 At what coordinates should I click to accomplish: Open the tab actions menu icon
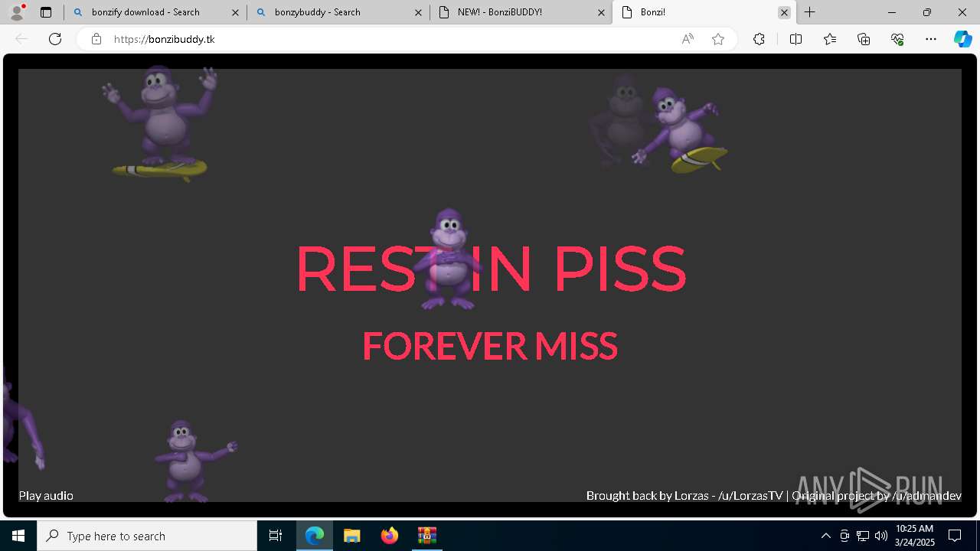[x=46, y=12]
